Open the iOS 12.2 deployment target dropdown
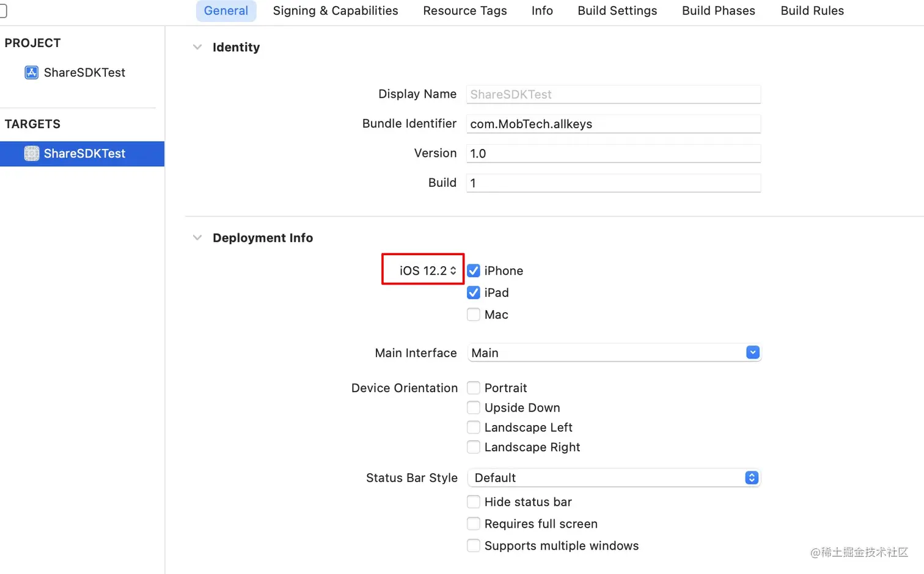 [428, 271]
